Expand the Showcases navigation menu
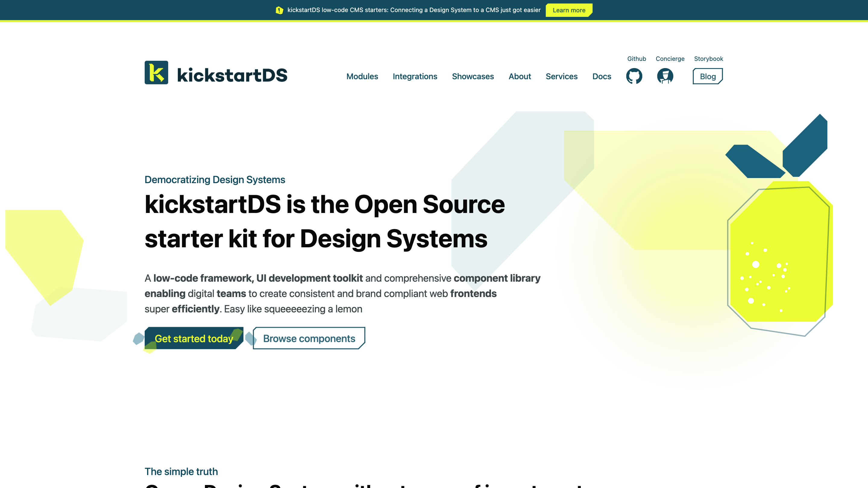Screen dimensions: 868x488 tap(473, 77)
